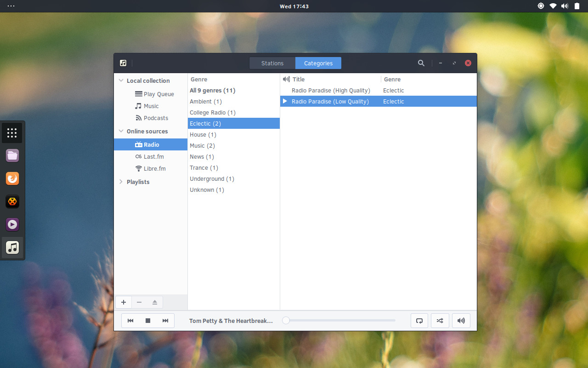The width and height of the screenshot is (588, 368).
Task: Select the Music (2) genre
Action: [234, 145]
